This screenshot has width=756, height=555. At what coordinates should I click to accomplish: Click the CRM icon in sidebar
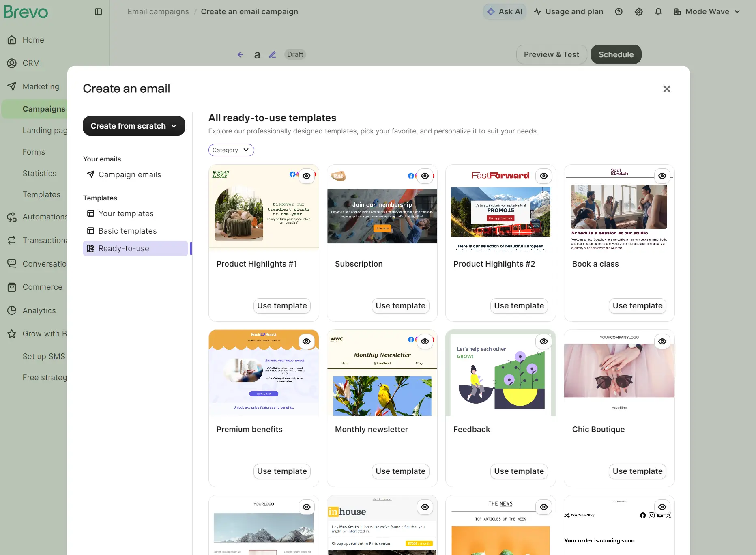point(12,63)
